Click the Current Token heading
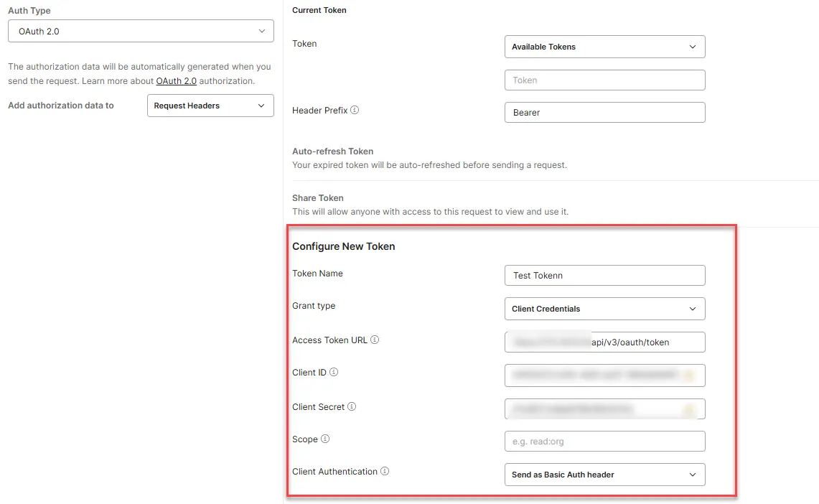This screenshot has height=504, width=819. 319,11
